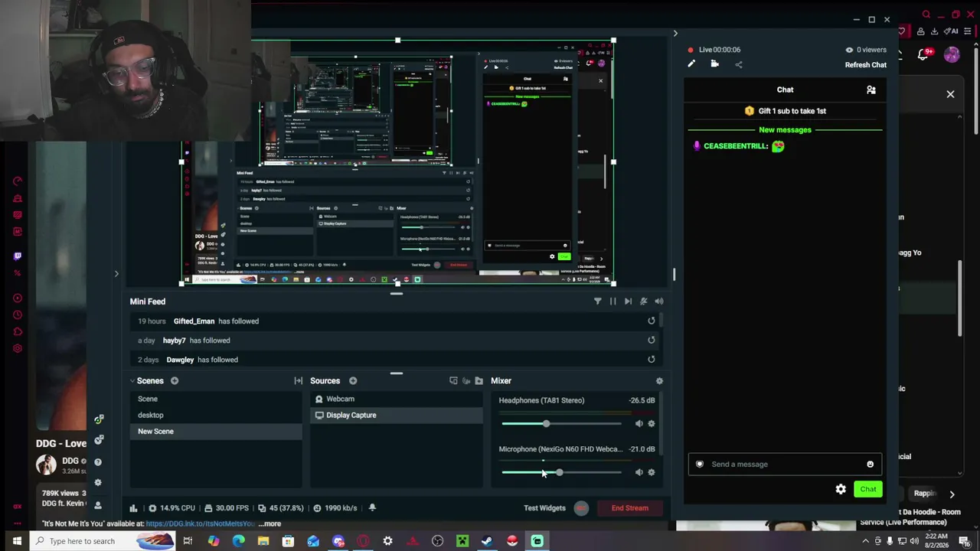980x551 pixels.
Task: Select the 'Scene' scene
Action: click(x=216, y=399)
